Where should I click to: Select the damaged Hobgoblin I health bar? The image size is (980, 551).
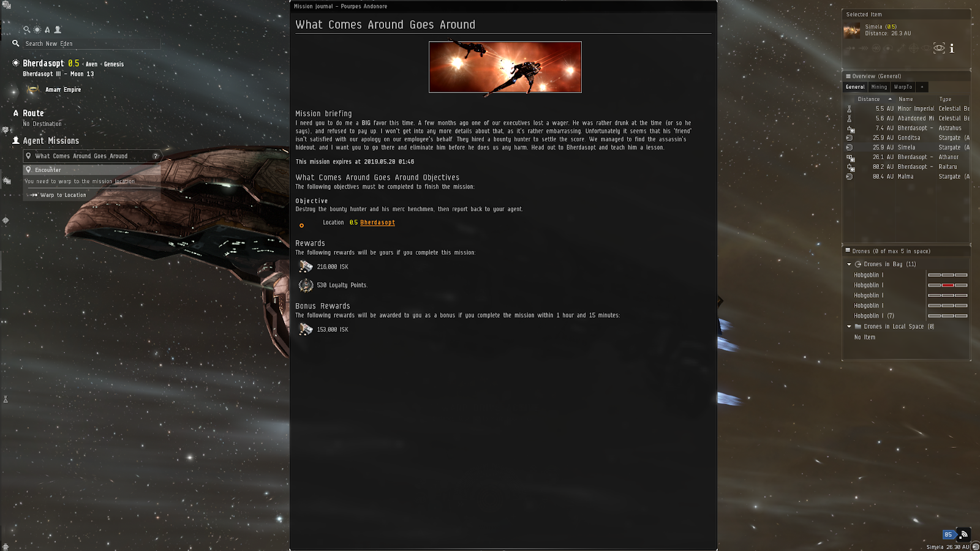pos(948,285)
